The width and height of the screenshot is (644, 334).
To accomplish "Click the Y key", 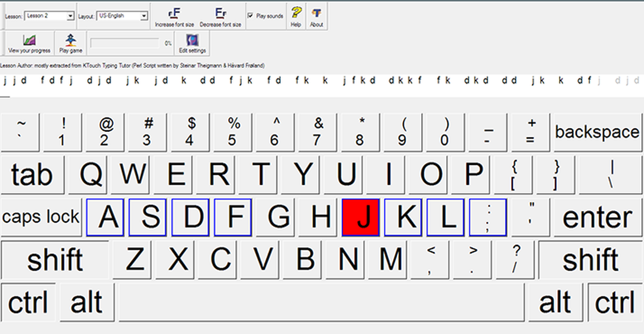I will pos(301,175).
